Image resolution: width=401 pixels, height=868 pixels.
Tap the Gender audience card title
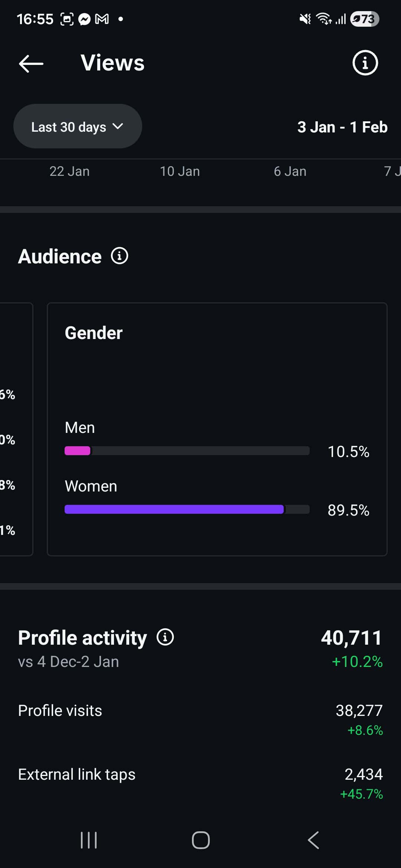(94, 333)
